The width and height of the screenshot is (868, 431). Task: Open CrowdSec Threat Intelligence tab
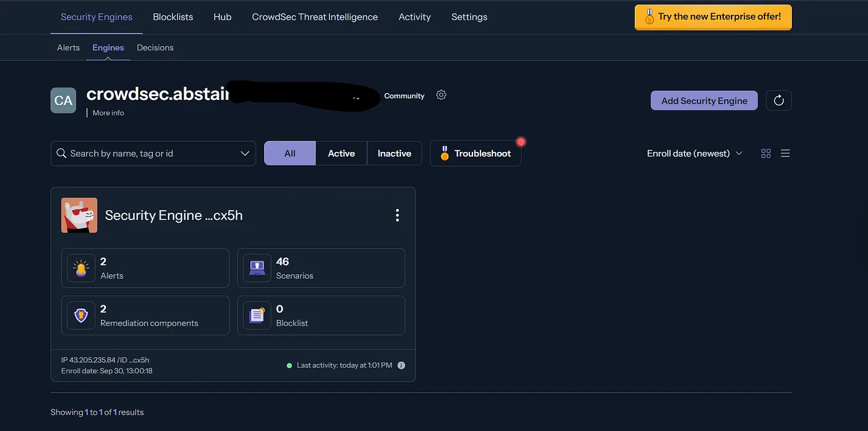click(315, 17)
